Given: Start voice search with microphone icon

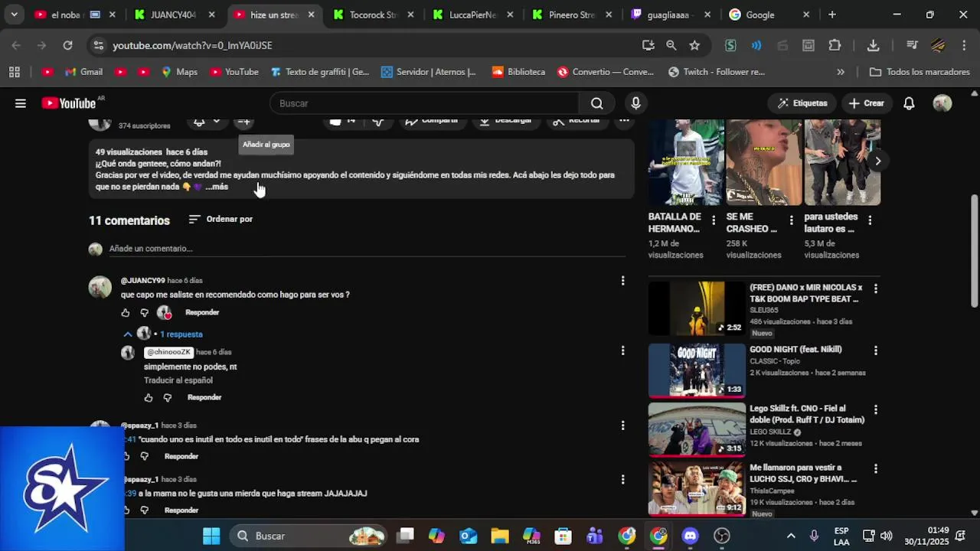Looking at the screenshot, I should pyautogui.click(x=635, y=103).
